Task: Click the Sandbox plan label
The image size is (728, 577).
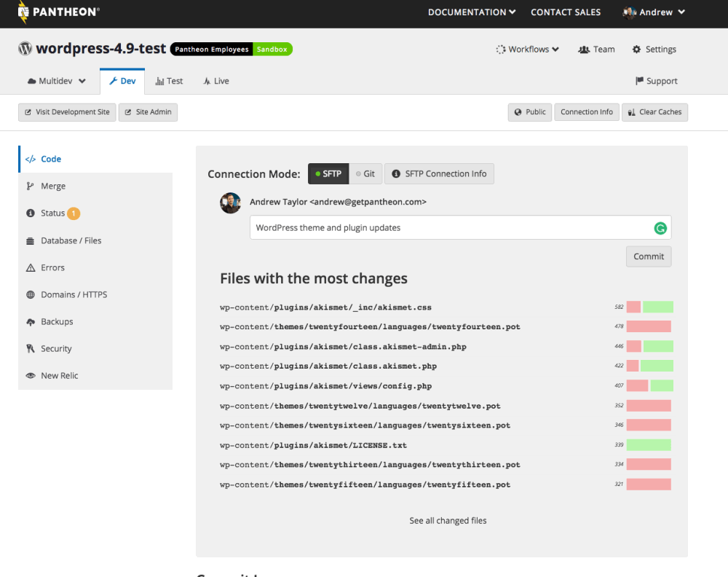Action: click(x=272, y=50)
